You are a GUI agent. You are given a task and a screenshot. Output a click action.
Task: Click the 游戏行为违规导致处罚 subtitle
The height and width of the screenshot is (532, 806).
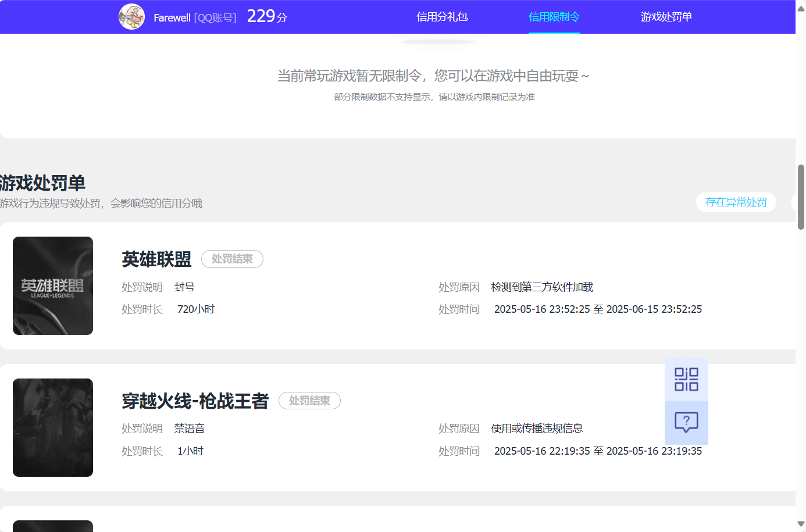(101, 203)
